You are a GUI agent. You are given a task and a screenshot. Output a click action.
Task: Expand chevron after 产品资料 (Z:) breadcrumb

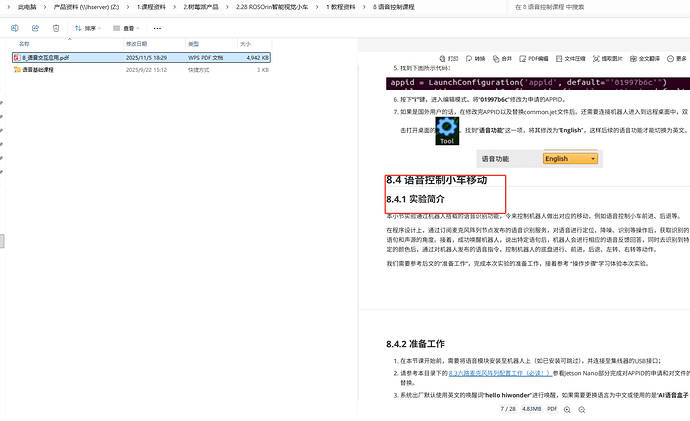(x=128, y=7)
